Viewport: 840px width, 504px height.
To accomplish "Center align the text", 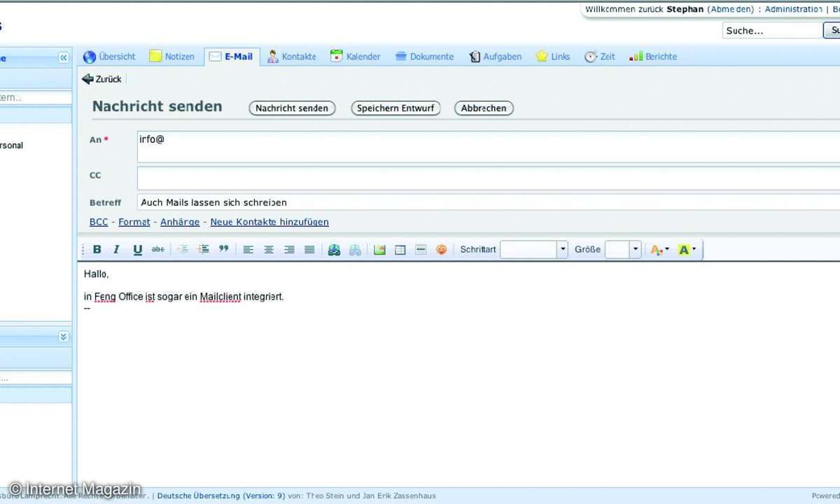I will click(269, 249).
